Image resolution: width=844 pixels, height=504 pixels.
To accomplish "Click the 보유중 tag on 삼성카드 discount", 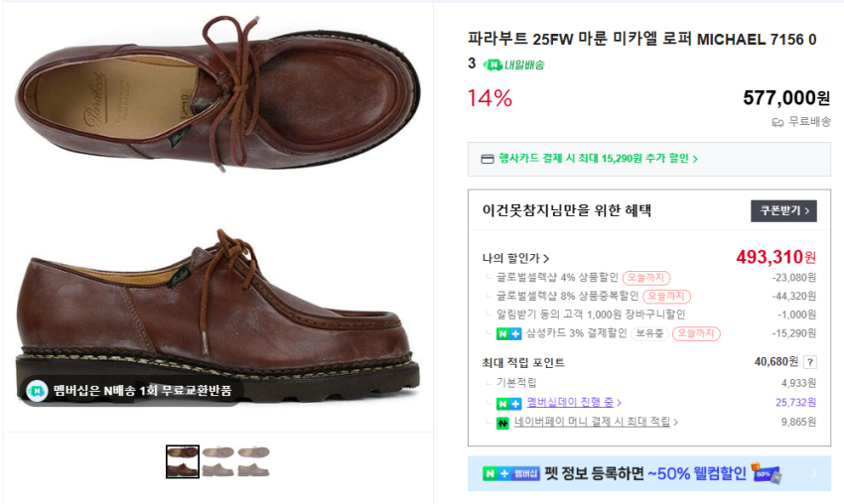I will click(649, 333).
